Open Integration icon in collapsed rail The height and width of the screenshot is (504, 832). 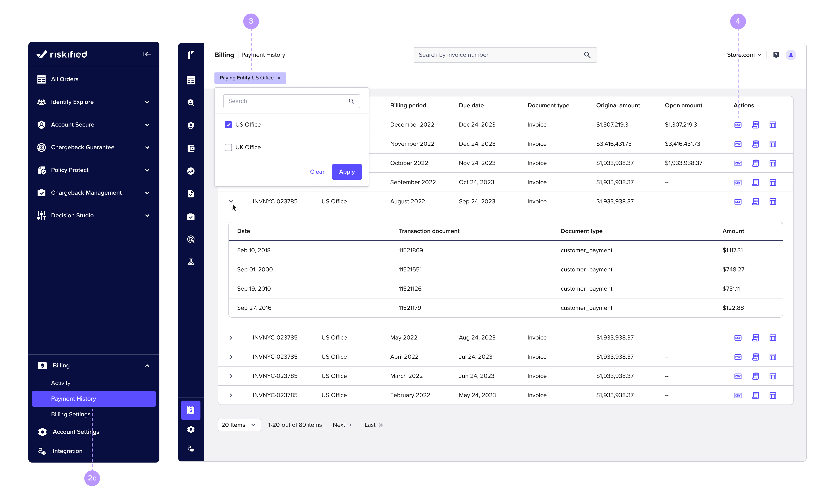(x=191, y=448)
